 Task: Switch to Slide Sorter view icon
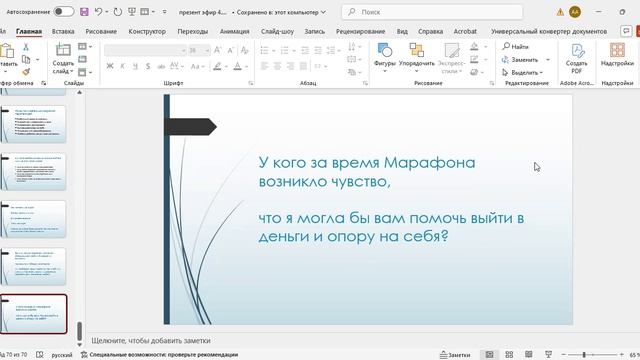point(509,355)
